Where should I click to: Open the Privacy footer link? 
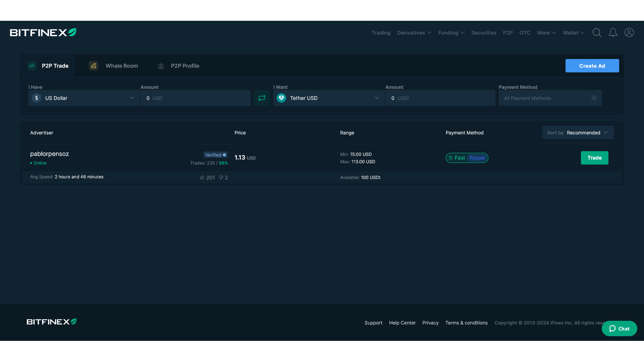click(430, 323)
